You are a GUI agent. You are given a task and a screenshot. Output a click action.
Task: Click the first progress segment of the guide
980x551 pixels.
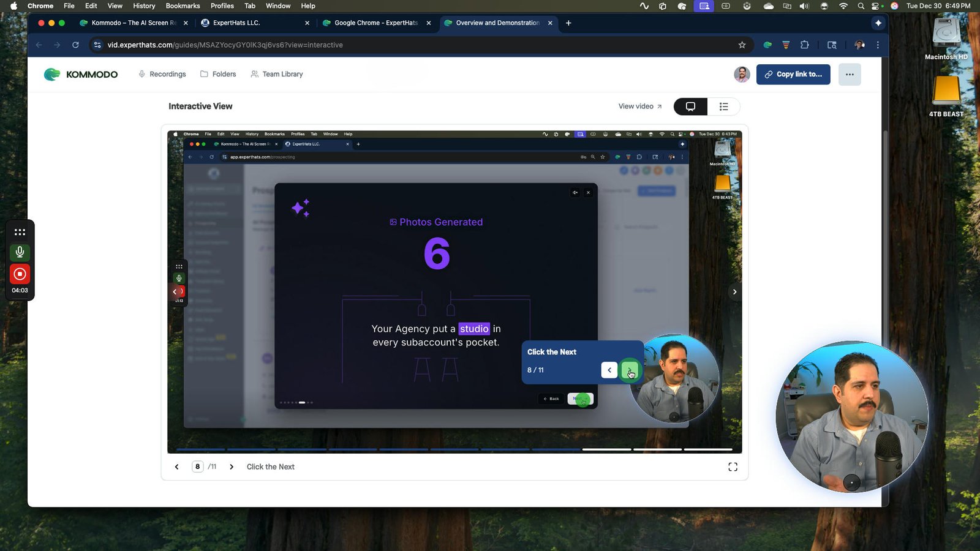coord(200,449)
